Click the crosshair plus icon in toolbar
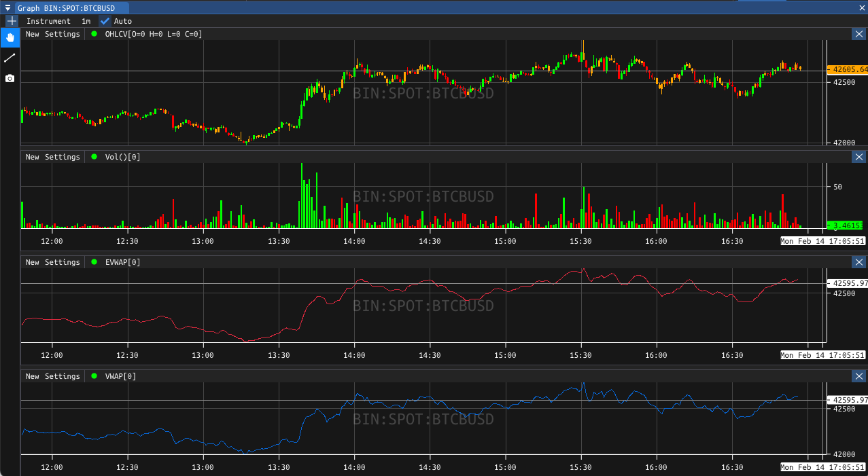Viewport: 868px width, 476px height. (12, 21)
